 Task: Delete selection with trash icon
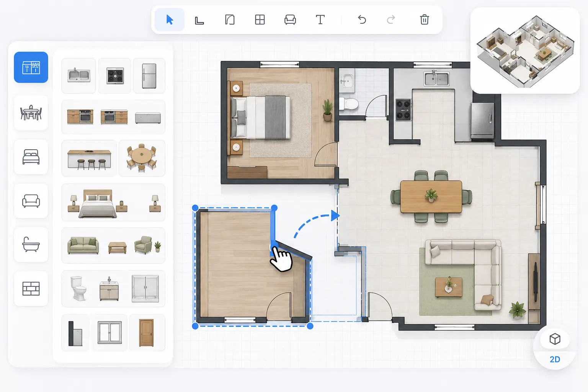click(x=424, y=20)
